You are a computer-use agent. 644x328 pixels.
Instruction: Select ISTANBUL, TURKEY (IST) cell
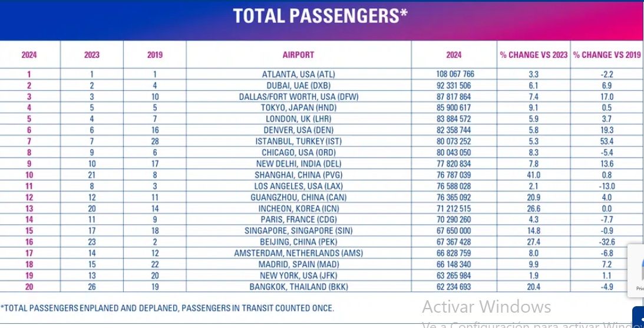(299, 142)
